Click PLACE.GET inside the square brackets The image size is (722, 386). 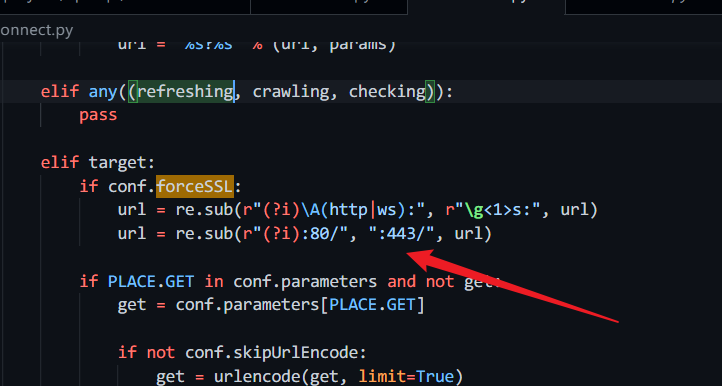click(372, 305)
